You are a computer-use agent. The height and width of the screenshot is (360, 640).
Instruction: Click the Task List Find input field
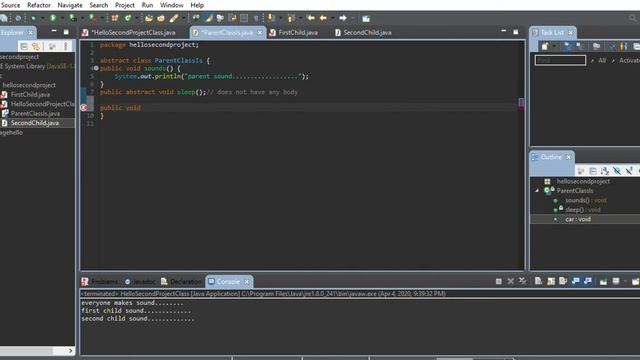(560, 60)
